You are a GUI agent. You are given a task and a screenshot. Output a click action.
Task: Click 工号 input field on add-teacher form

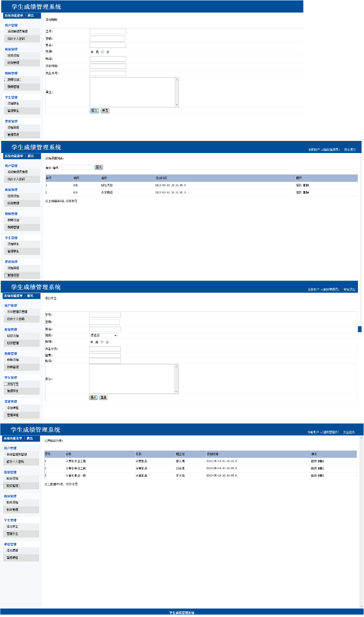[x=108, y=32]
